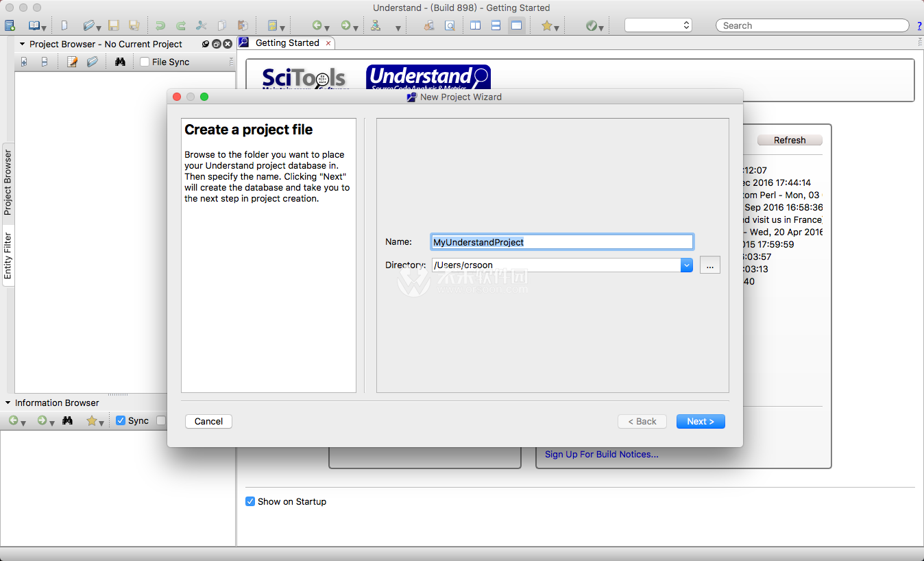Open the empty combo box beside Search
The image size is (924, 561).
tap(658, 25)
